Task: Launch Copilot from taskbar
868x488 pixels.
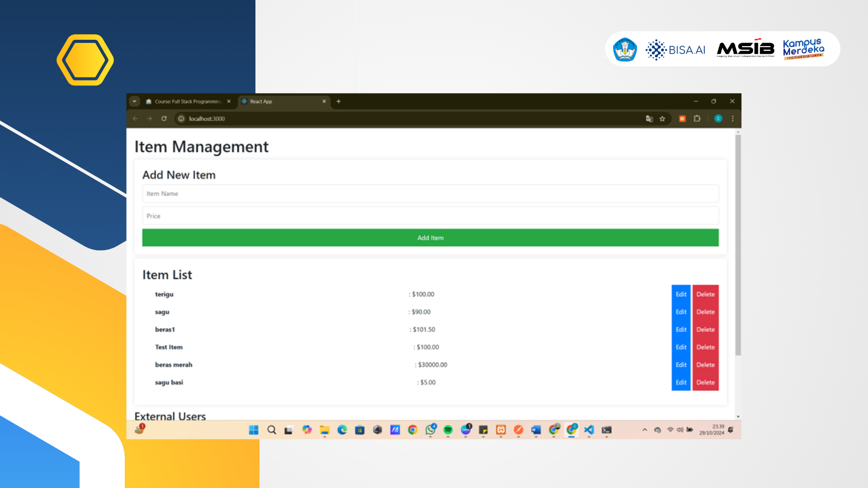Action: (x=307, y=430)
